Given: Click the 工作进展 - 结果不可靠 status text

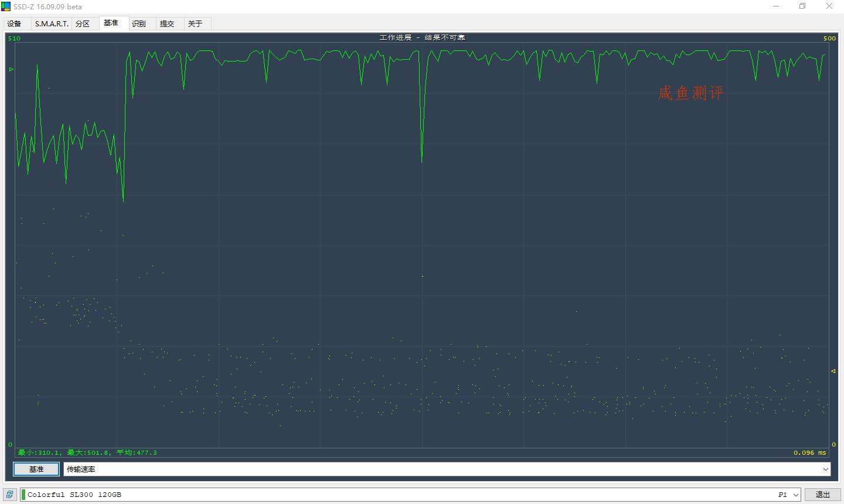Looking at the screenshot, I should 422,38.
